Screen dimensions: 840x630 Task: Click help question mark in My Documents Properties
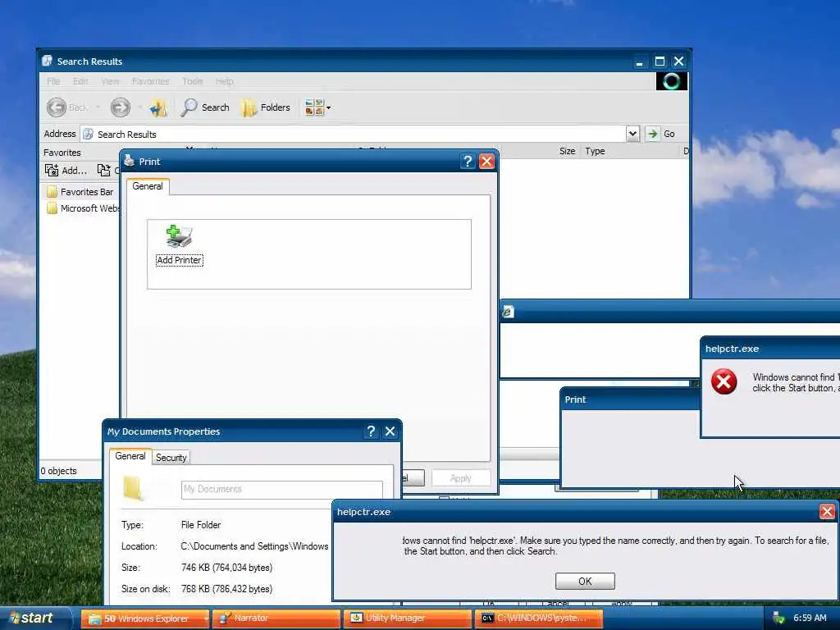(371, 431)
